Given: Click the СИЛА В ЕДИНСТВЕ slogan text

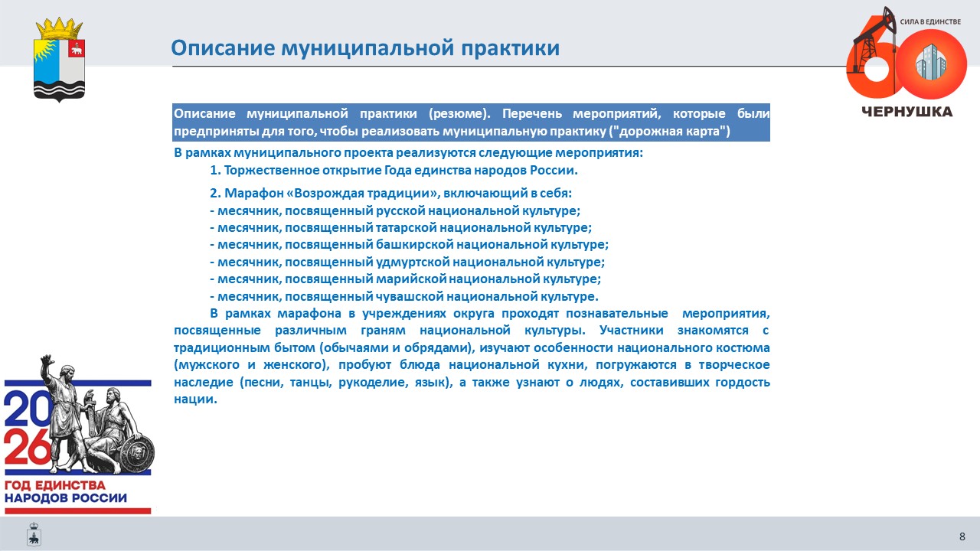Looking at the screenshot, I should pyautogui.click(x=929, y=22).
